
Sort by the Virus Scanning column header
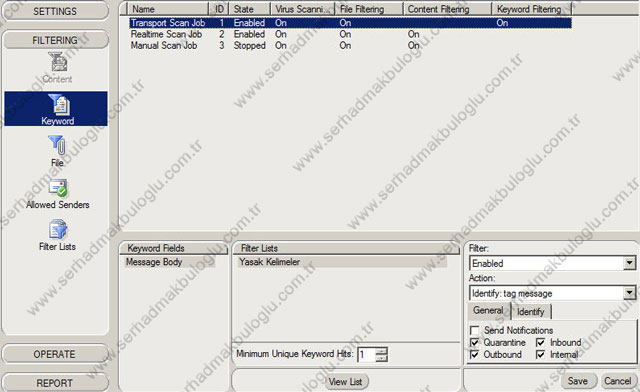(x=303, y=9)
